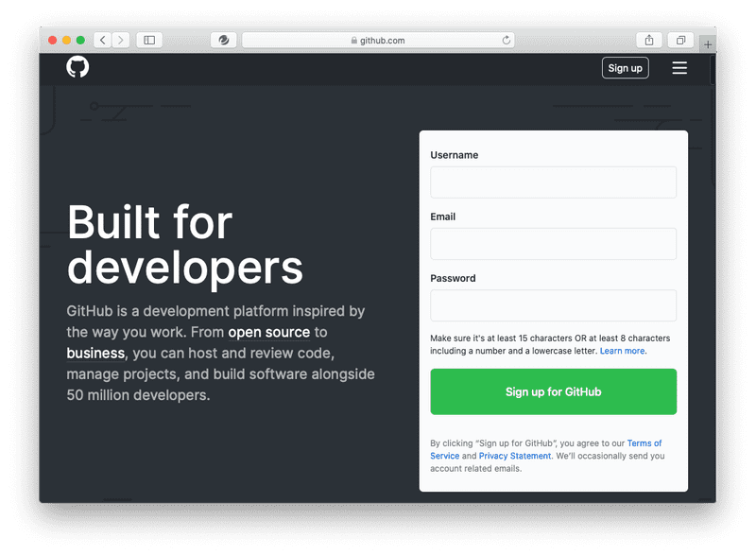
Task: Click the extension icon beside the address bar
Action: coord(223,40)
